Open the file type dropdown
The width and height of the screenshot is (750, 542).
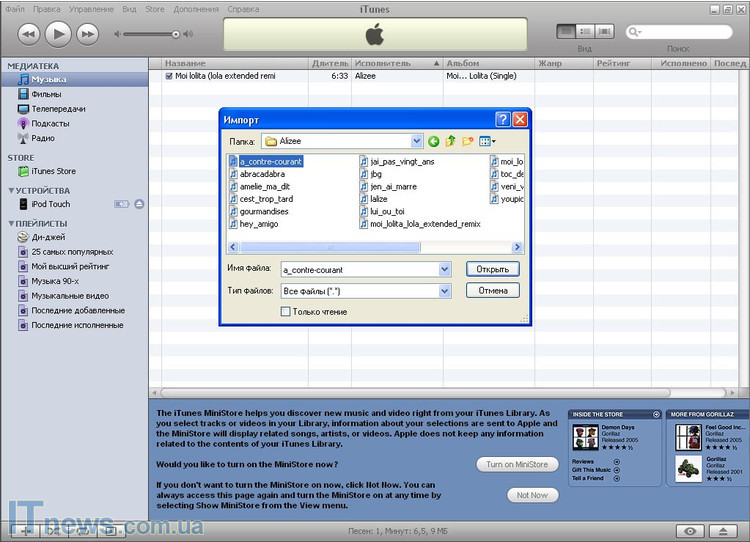444,291
